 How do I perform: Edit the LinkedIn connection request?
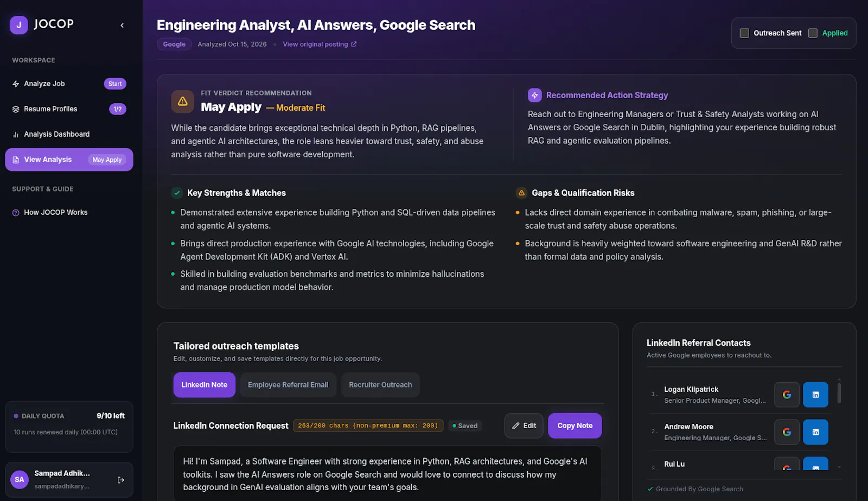pyautogui.click(x=524, y=426)
